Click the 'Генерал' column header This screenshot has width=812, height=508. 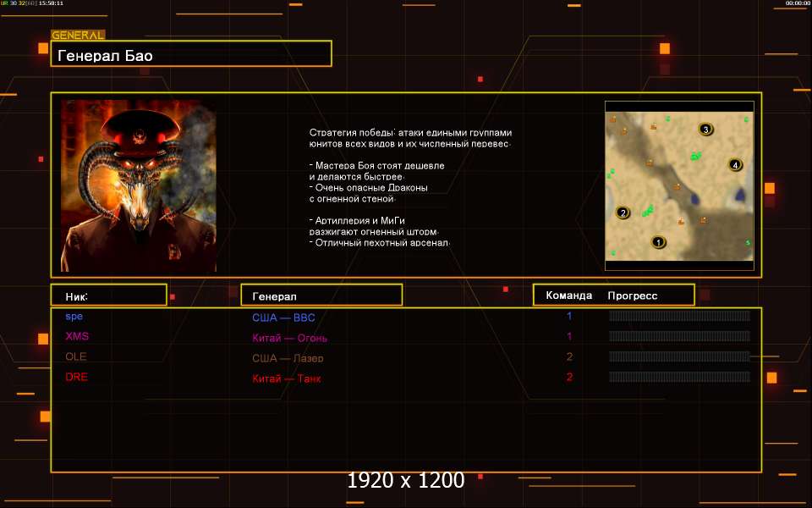tap(321, 295)
